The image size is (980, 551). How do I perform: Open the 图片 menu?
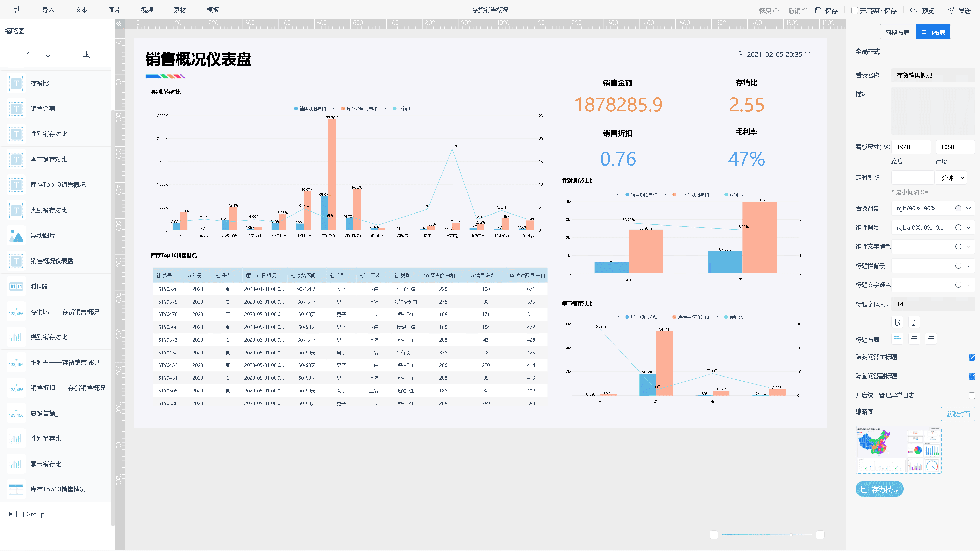tap(114, 10)
